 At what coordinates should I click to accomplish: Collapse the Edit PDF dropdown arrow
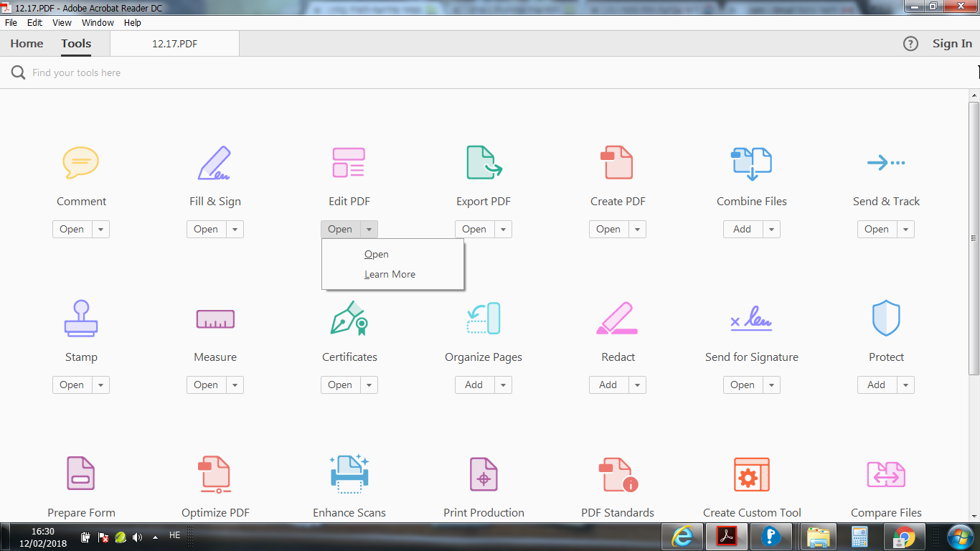coord(369,230)
